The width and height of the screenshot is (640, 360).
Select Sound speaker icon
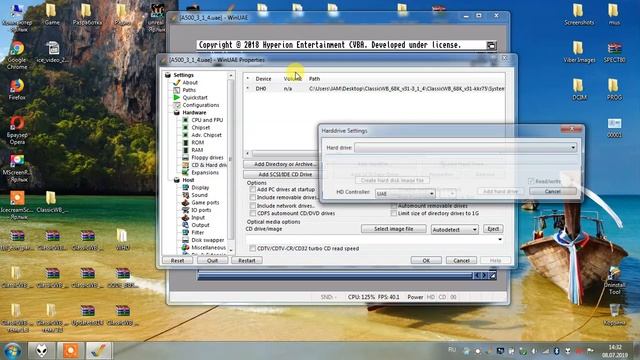pos(185,195)
